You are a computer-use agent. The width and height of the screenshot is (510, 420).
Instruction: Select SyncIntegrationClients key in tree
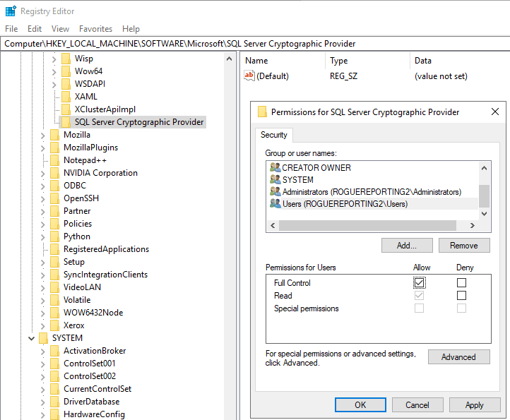click(x=105, y=275)
